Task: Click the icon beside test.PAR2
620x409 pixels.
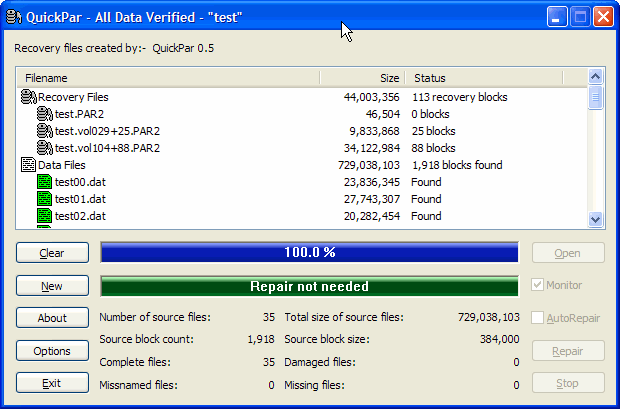Action: pos(45,114)
